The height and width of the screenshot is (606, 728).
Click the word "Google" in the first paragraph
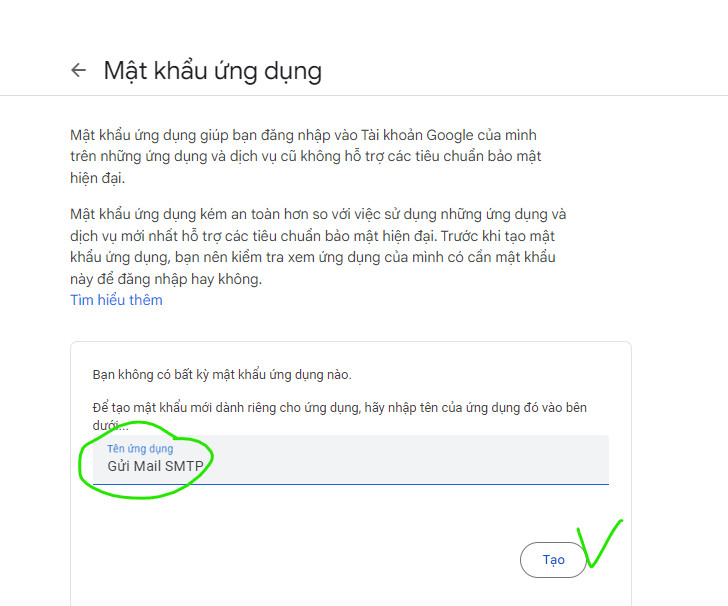449,135
